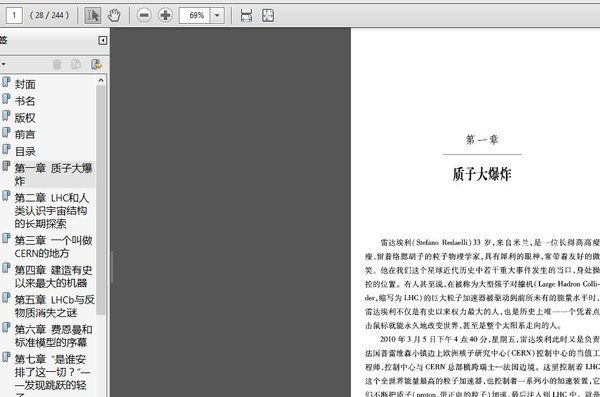Viewport: 600px width, 397px height.
Task: Delete the selected bookmark with the trash icon
Action: coord(57,64)
